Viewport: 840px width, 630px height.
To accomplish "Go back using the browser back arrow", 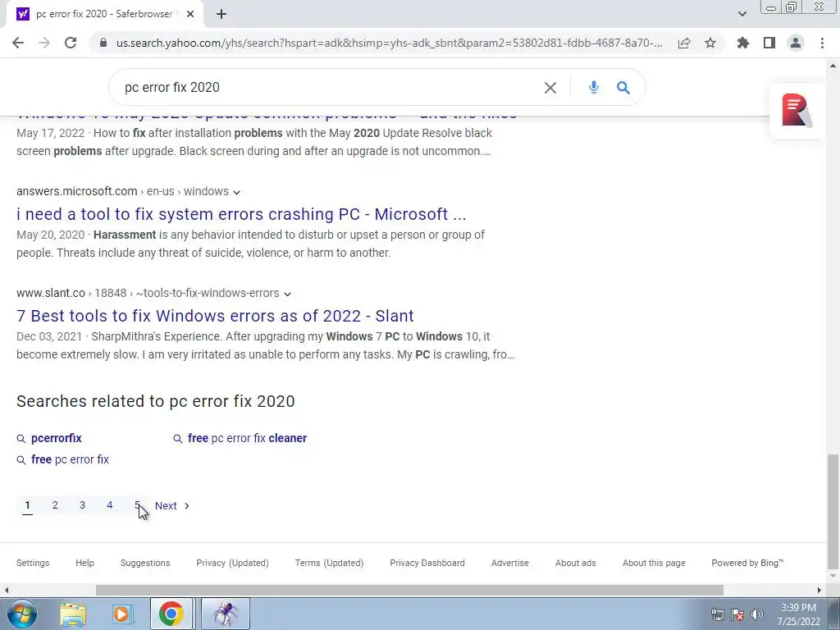I will [x=18, y=43].
